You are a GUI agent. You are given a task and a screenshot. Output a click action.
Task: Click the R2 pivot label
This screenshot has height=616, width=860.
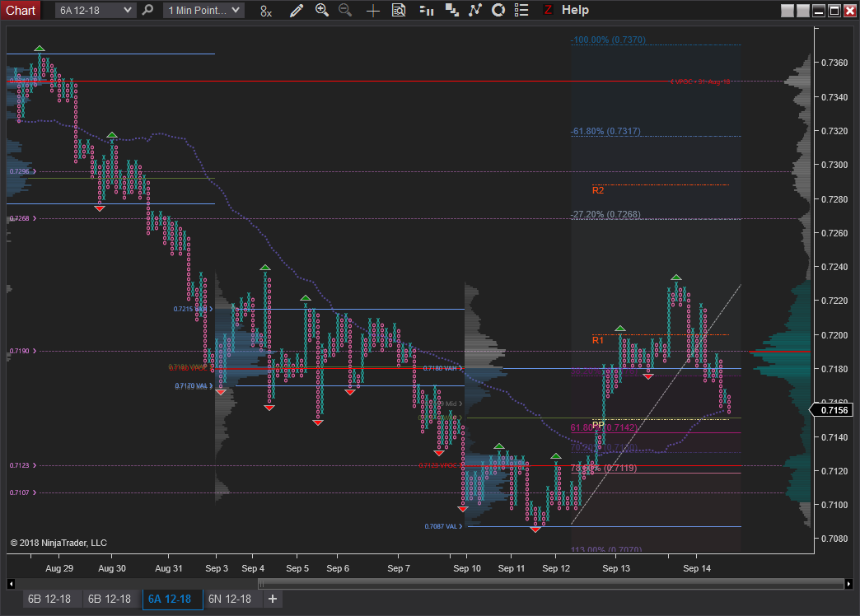(598, 190)
